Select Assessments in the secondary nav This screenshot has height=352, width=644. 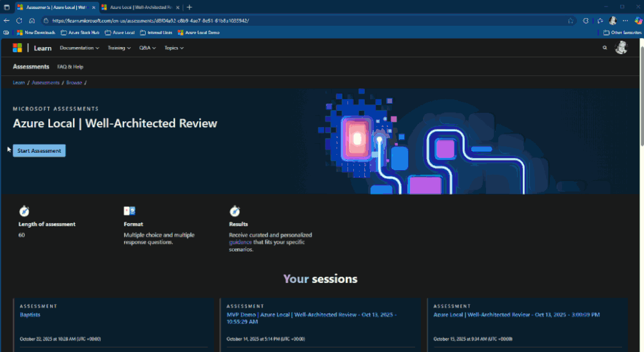point(31,66)
